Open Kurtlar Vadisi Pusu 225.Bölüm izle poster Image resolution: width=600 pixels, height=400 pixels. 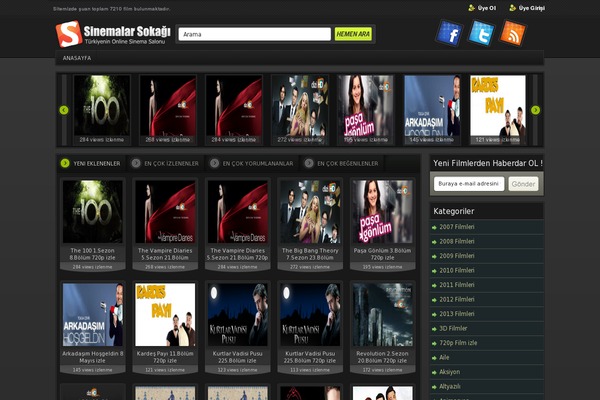(x=238, y=315)
